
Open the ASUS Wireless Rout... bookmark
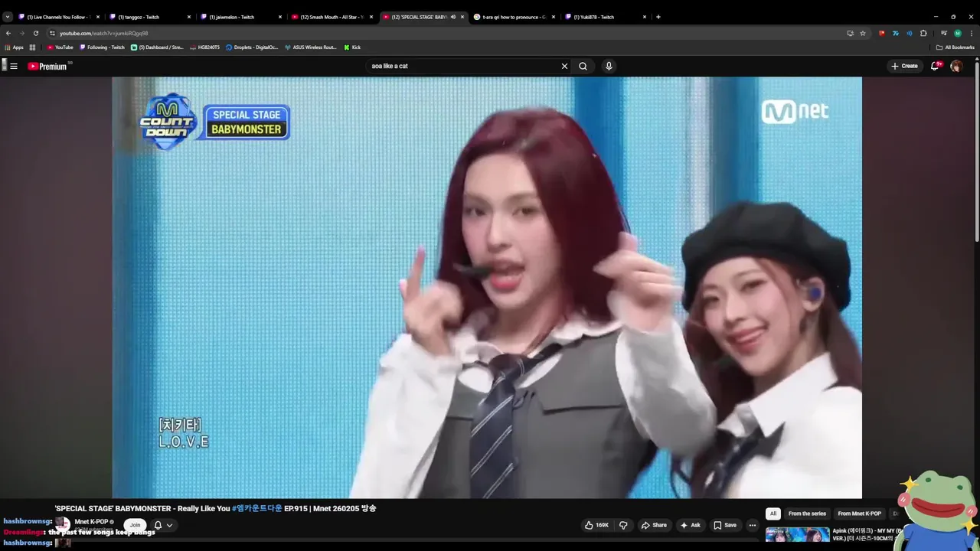(x=310, y=47)
